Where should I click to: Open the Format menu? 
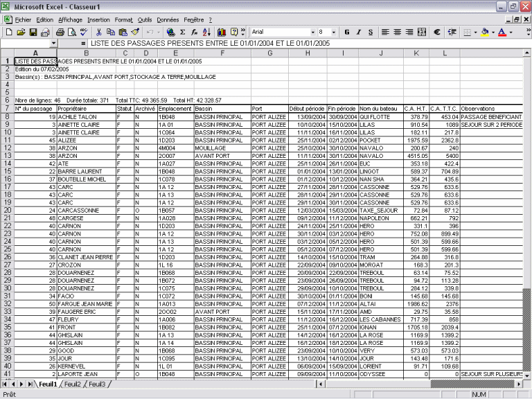click(123, 20)
